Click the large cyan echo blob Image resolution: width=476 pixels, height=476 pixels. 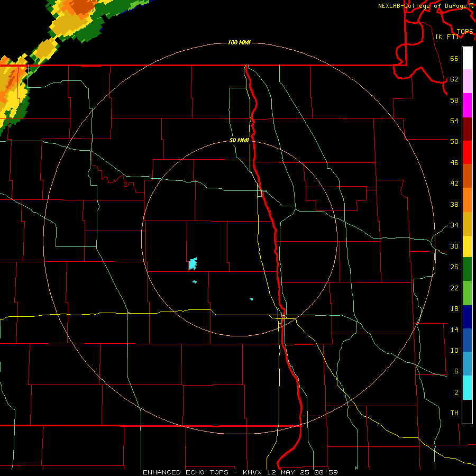pos(193,263)
